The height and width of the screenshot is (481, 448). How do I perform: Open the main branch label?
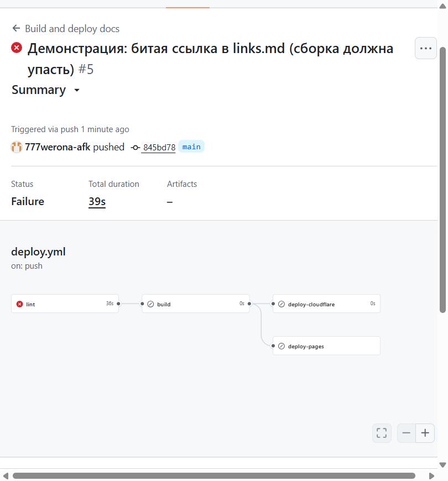click(191, 147)
